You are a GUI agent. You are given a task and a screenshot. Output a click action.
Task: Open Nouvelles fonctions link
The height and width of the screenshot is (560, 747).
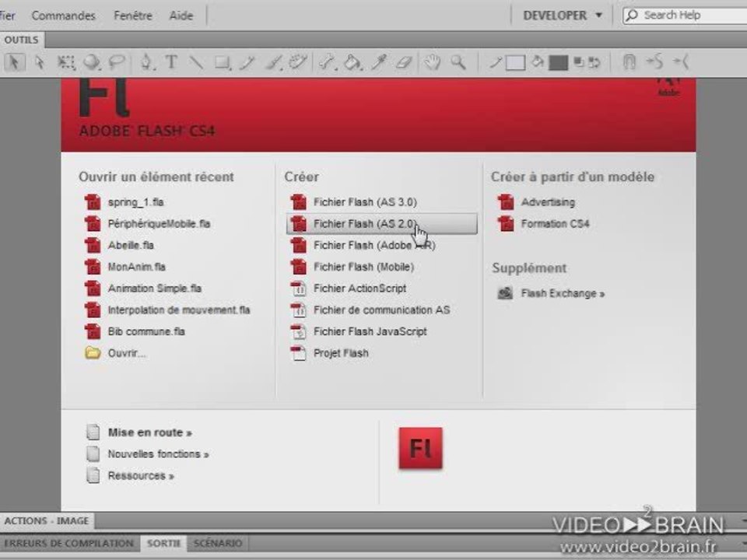[148, 453]
